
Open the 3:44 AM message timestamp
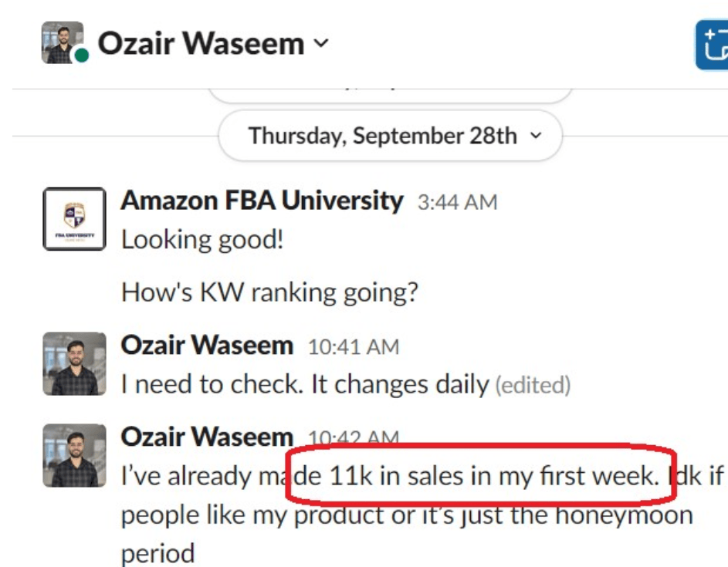457,202
